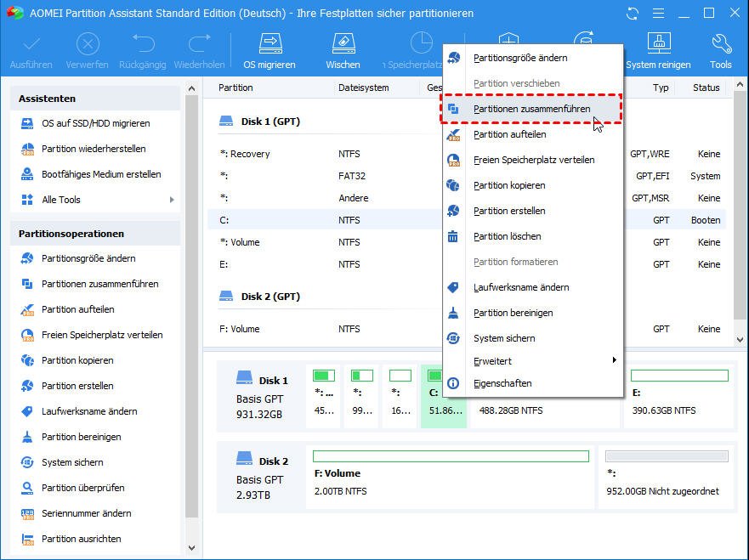Click sidebar scrollbar down arrow
This screenshot has height=560, width=749.
click(x=191, y=548)
